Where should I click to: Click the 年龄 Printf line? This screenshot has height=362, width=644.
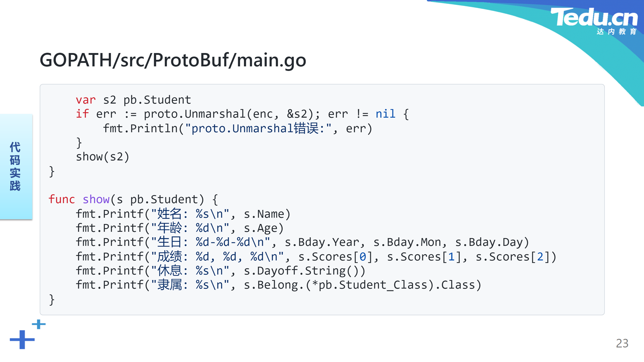(x=180, y=228)
